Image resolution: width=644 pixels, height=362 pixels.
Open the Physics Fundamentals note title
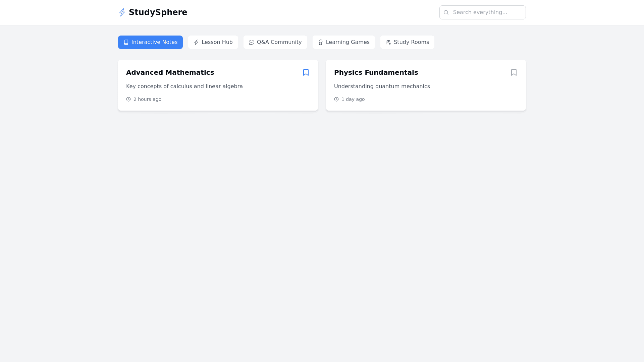376,72
